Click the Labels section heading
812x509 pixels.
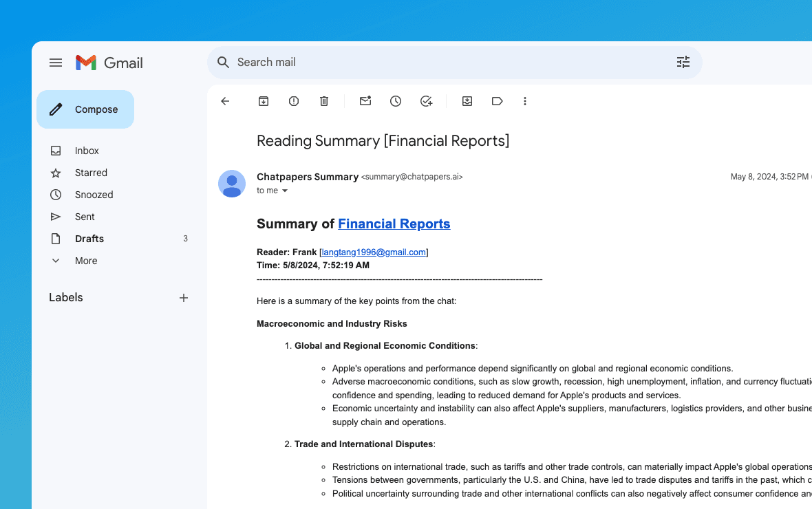point(66,297)
